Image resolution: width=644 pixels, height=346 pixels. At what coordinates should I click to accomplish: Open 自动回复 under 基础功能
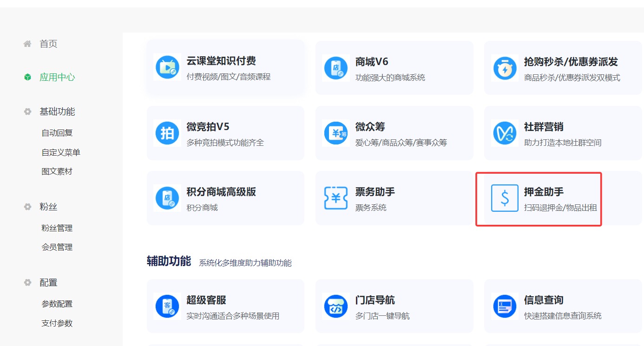tap(57, 133)
